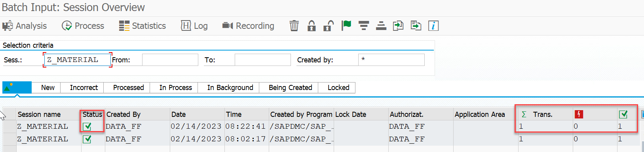644x152 pixels.
Task: Click the sort descending icon
Action: pos(364,26)
